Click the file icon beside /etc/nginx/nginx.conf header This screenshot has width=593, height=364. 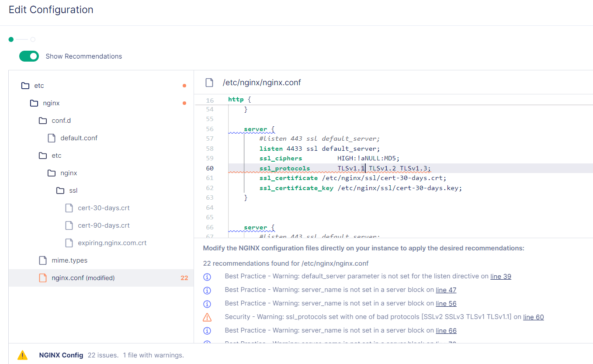[x=209, y=83]
